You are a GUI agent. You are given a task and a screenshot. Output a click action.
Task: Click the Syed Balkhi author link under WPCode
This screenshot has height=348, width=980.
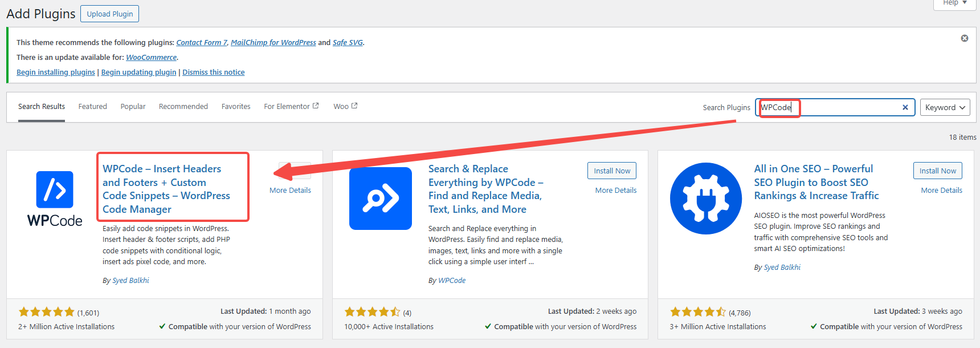(x=130, y=281)
